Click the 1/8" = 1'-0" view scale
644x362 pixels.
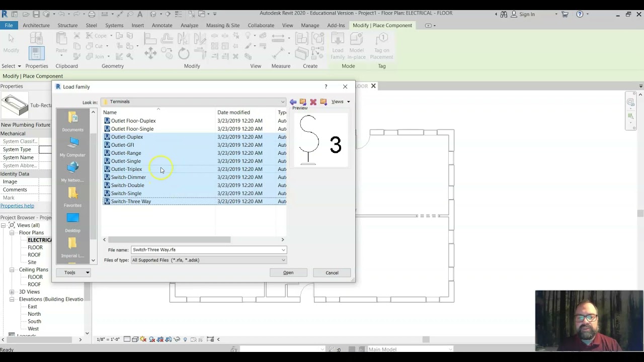[x=109, y=339]
